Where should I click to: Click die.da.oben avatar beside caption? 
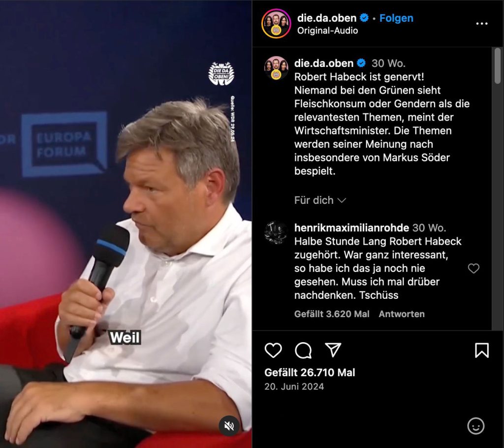(x=276, y=68)
